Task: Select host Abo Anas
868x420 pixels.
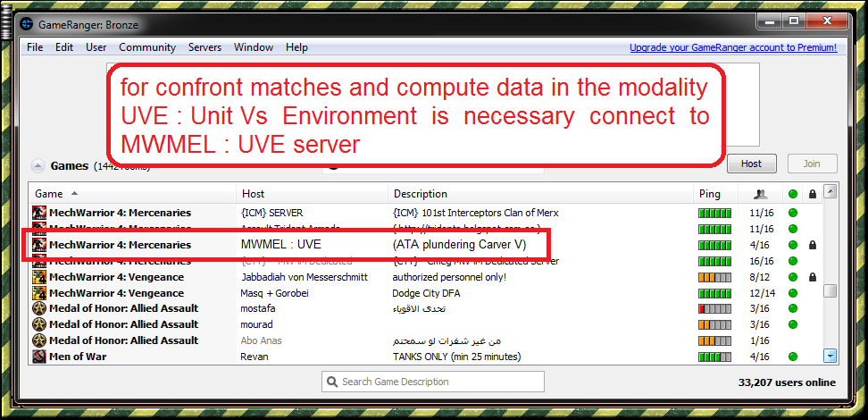Action: [261, 340]
